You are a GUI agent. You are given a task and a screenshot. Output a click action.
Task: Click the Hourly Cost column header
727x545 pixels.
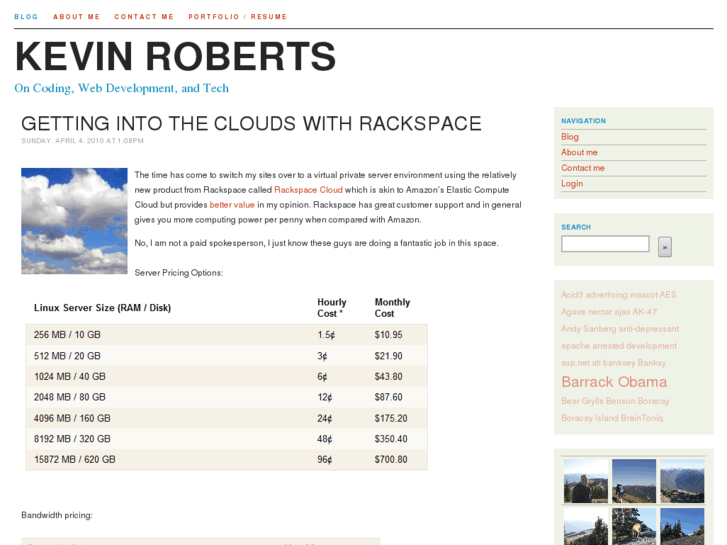click(x=332, y=308)
